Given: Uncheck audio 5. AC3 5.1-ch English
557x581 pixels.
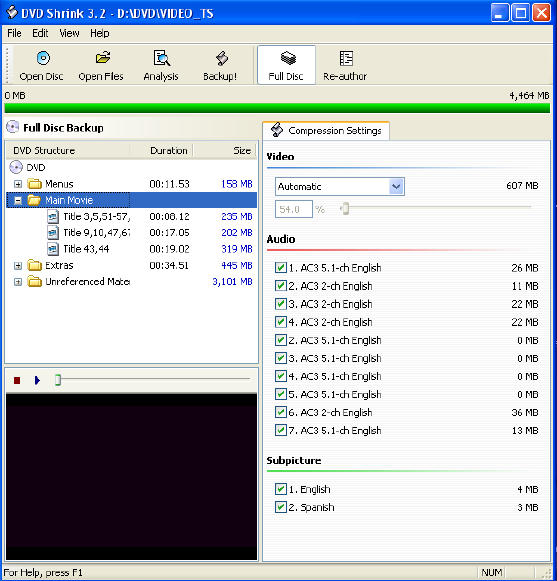Looking at the screenshot, I should (x=281, y=394).
